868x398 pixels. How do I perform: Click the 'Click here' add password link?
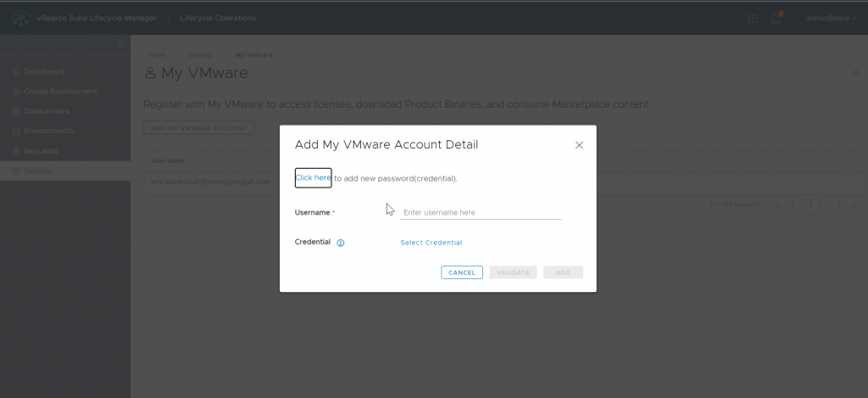(x=314, y=178)
